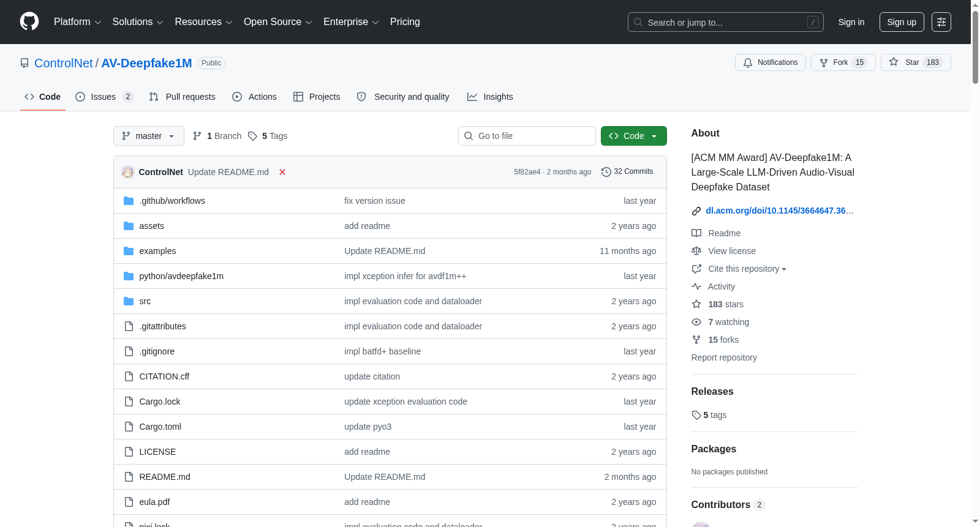Click the star icon next to 183 stars
Screen dimensions: 980x527
click(696, 304)
